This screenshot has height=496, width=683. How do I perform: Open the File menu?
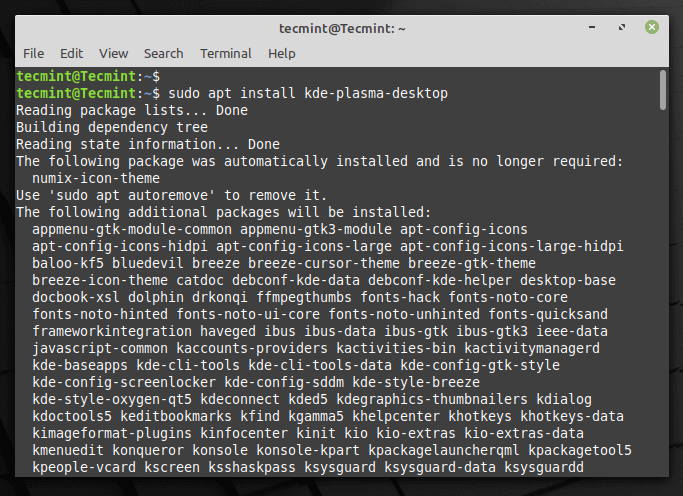(33, 53)
